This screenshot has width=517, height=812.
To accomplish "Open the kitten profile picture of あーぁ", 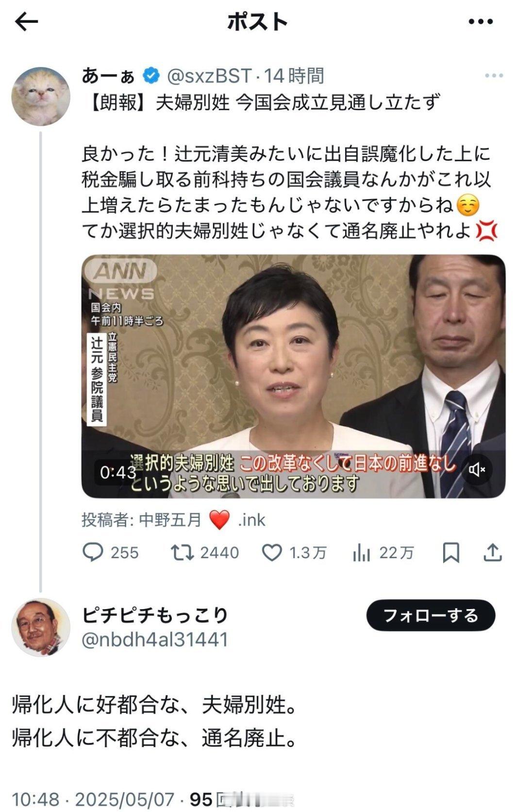I will click(41, 97).
